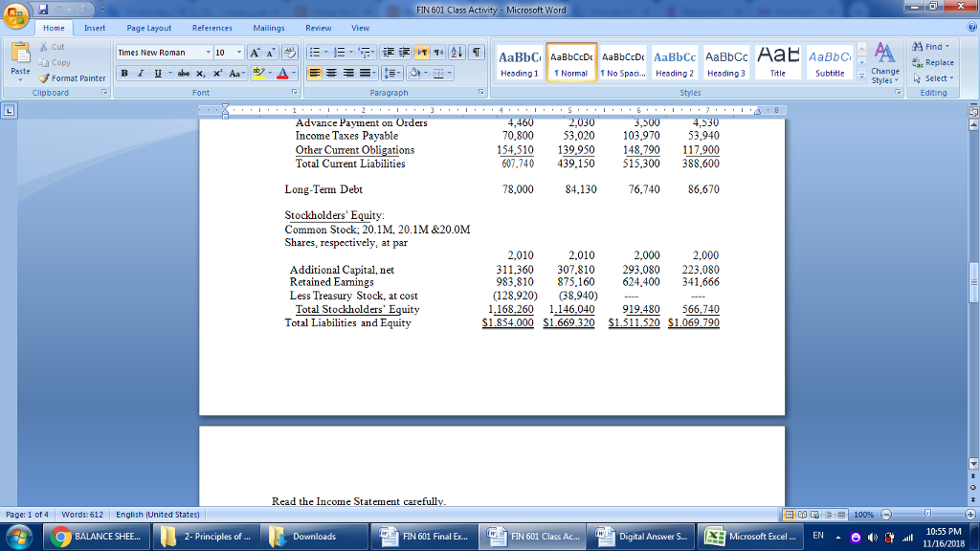Apply bold formatting
This screenshot has width=980, height=551.
coord(124,73)
